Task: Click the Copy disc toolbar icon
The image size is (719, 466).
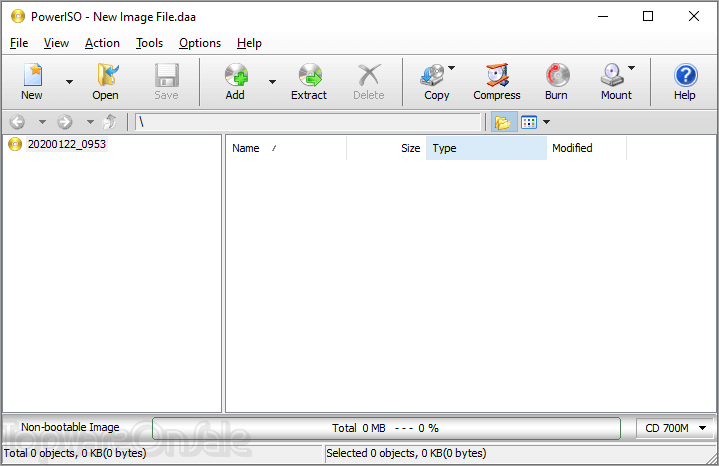Action: click(432, 75)
